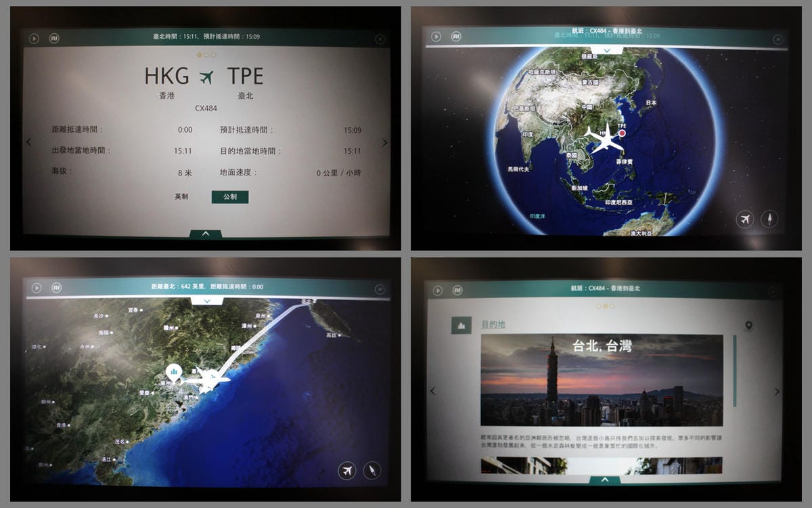Expand the bottom chevron on the Taipei destination page
The width and height of the screenshot is (812, 508).
point(605,480)
